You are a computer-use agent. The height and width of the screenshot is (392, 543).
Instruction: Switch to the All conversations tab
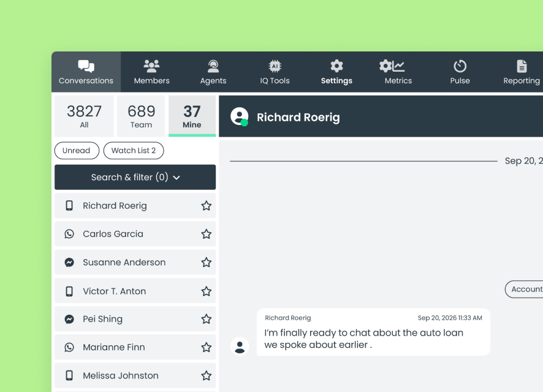point(84,116)
